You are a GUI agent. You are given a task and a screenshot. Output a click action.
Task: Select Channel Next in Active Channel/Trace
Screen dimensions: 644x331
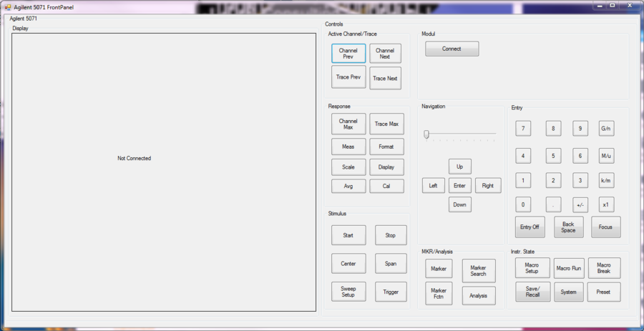[385, 54]
